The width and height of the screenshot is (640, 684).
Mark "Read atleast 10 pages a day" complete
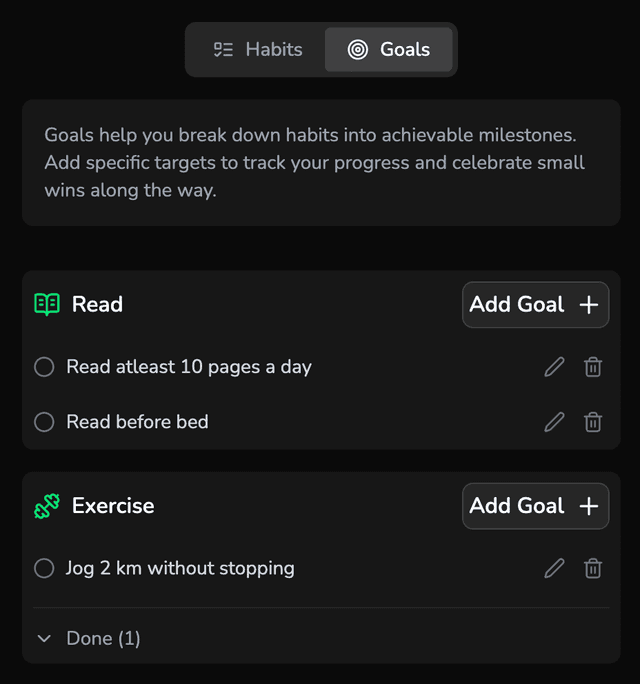[x=44, y=367]
